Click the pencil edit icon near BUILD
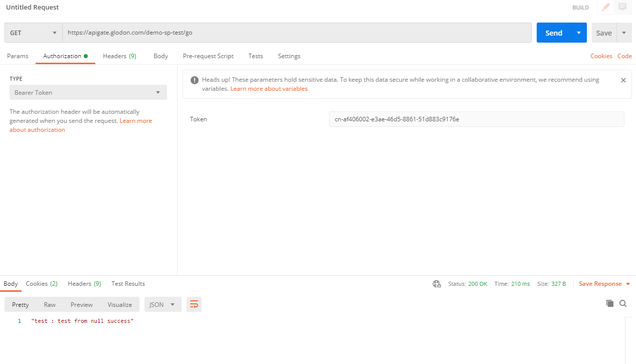Viewport: 636px width, 364px height. [605, 7]
